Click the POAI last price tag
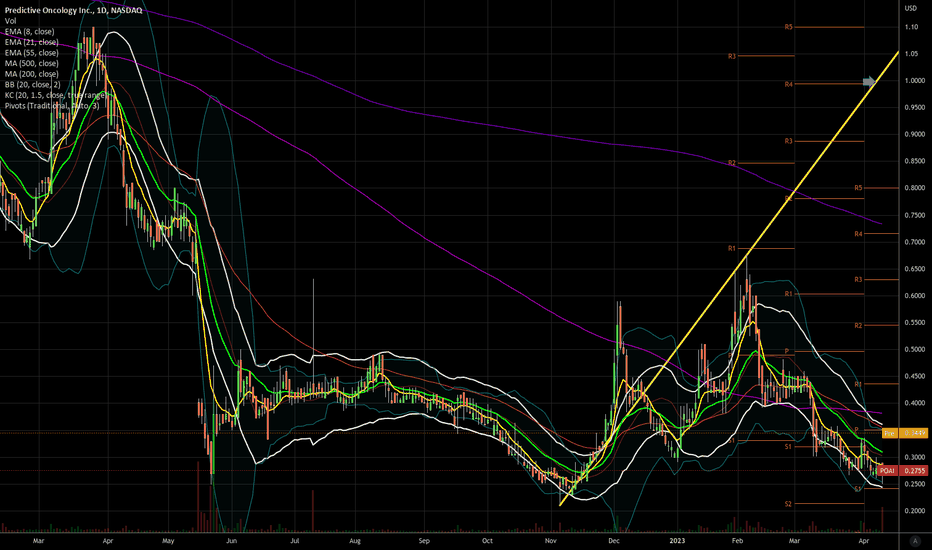932x550 pixels. tap(904, 471)
